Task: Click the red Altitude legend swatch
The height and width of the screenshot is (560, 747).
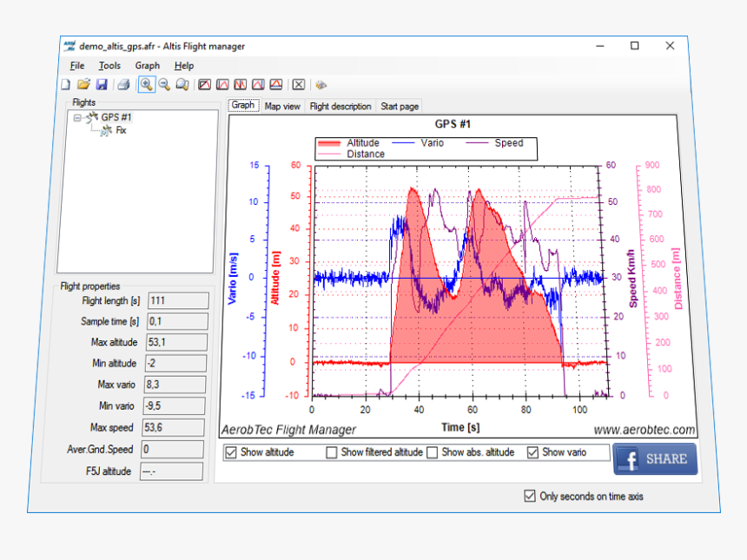Action: click(x=331, y=143)
